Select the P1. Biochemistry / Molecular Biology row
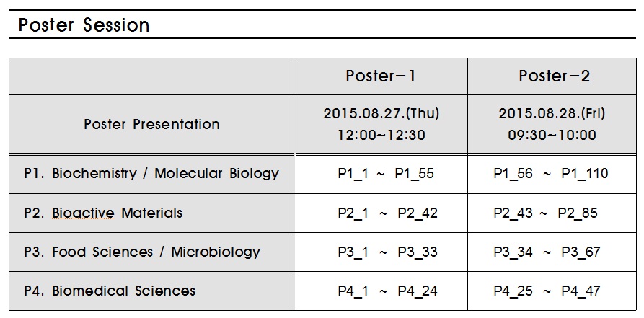 click(151, 174)
